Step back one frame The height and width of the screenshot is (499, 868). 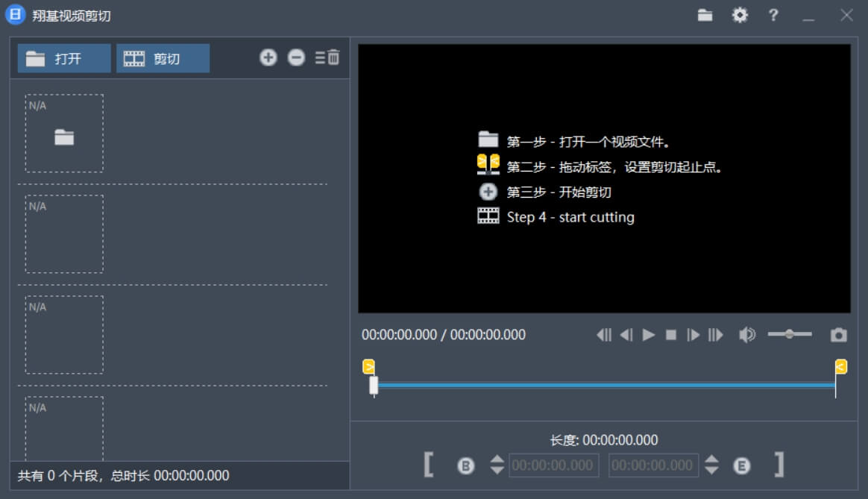[x=626, y=334]
